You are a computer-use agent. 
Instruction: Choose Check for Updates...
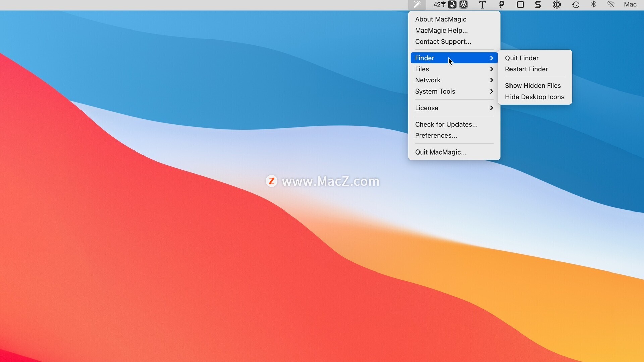(x=454, y=124)
